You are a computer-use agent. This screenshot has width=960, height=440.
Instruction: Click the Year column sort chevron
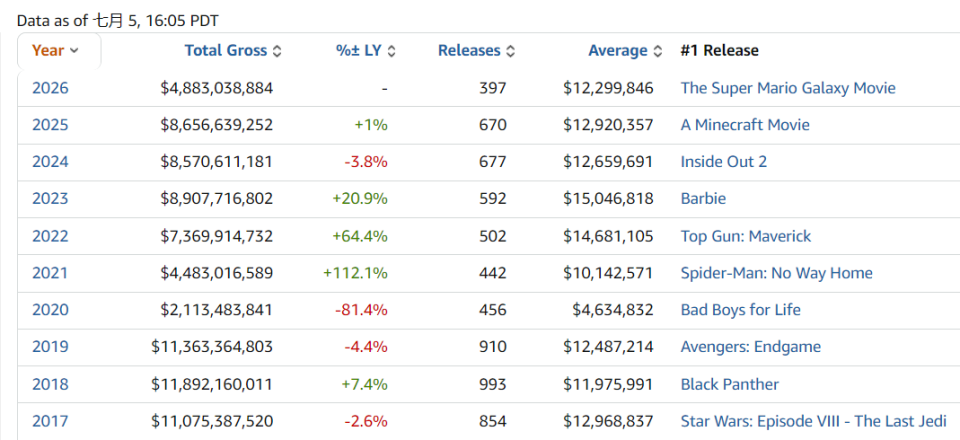click(x=74, y=51)
